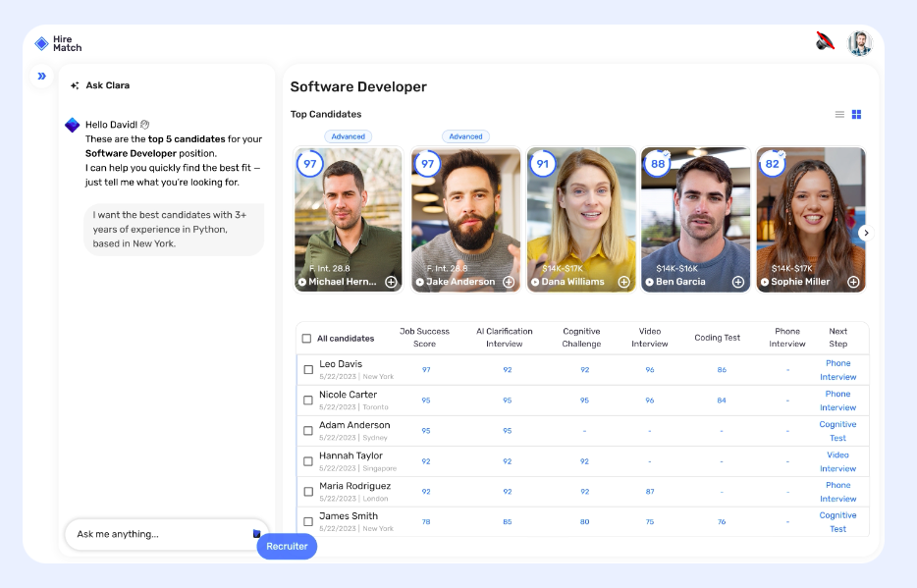Play Sophie Miller's video
The height and width of the screenshot is (588, 917).
[765, 282]
